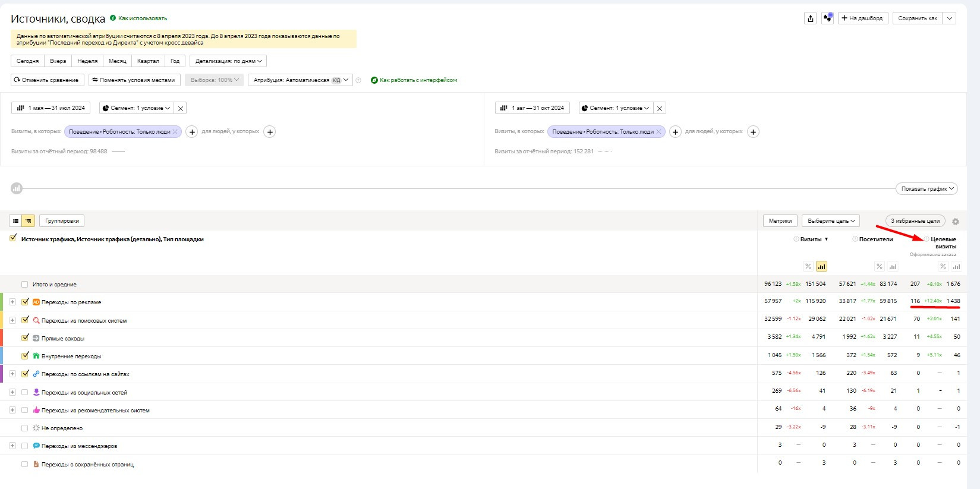Open table settings gear icon

point(955,222)
